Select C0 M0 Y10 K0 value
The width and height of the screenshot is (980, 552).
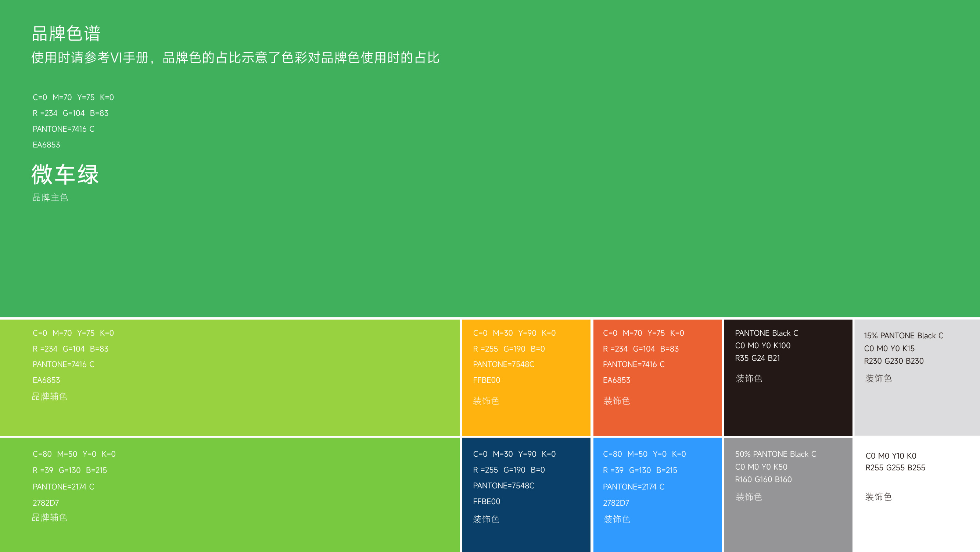(891, 456)
